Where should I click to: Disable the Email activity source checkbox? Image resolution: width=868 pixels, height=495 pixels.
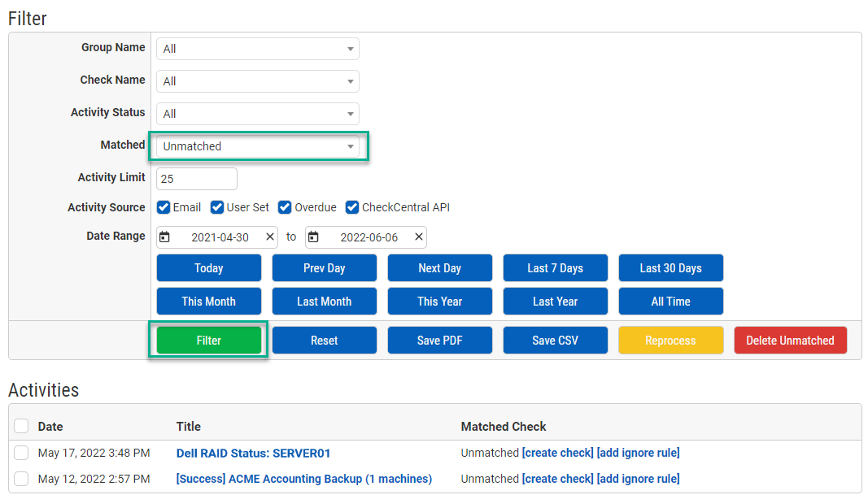tap(163, 207)
